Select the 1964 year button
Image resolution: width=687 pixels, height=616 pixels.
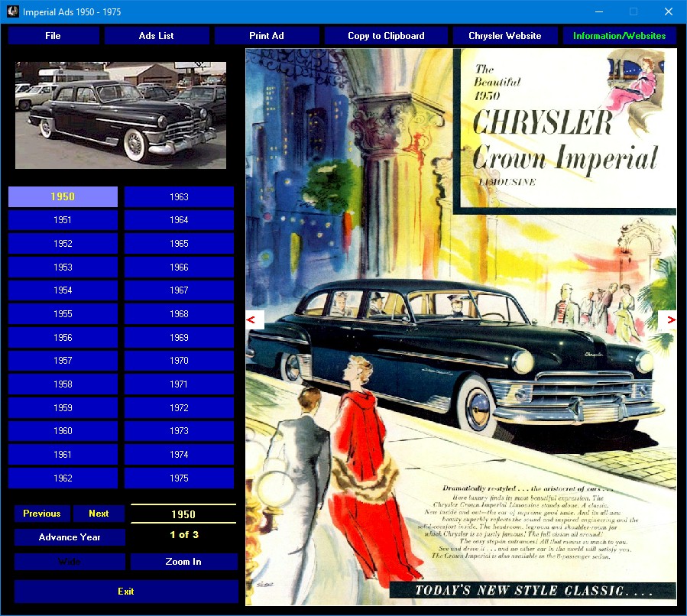pyautogui.click(x=179, y=220)
